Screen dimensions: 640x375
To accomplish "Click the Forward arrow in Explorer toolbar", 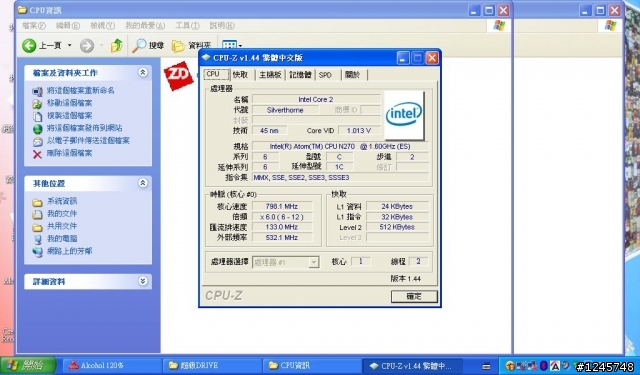I will pyautogui.click(x=87, y=45).
